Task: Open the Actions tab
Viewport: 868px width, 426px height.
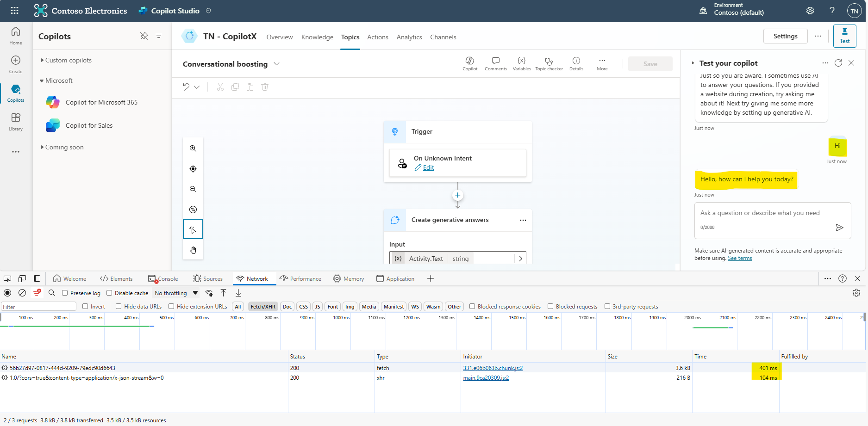Action: pos(378,37)
